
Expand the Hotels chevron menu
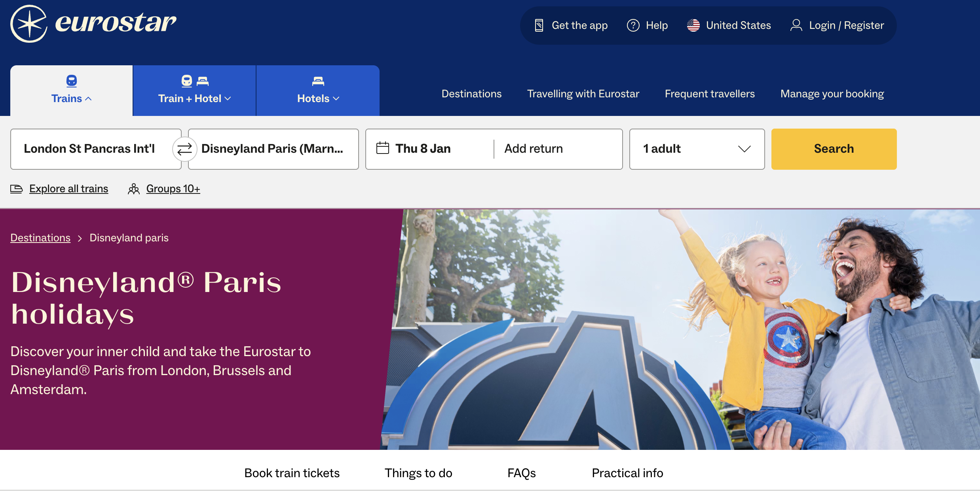[x=337, y=99]
